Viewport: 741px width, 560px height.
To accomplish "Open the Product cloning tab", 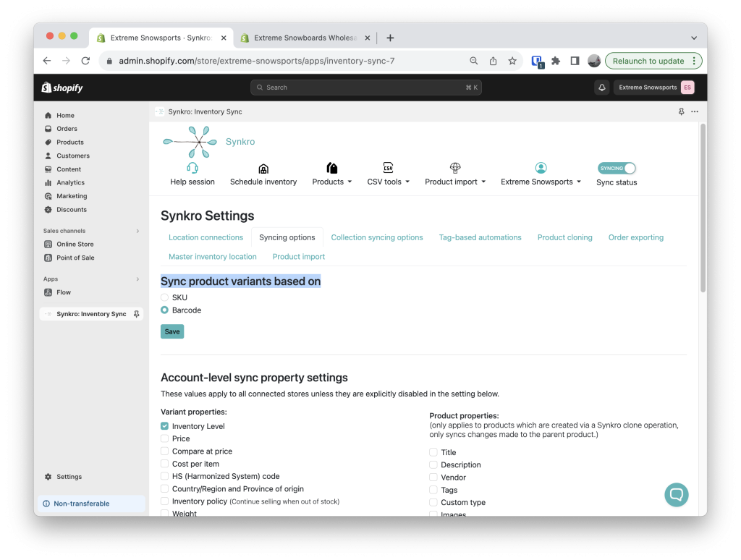I will [x=564, y=237].
